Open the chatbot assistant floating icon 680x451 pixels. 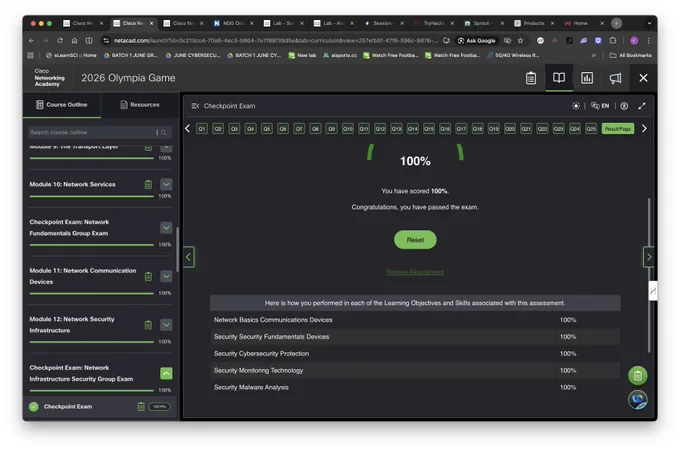point(638,400)
